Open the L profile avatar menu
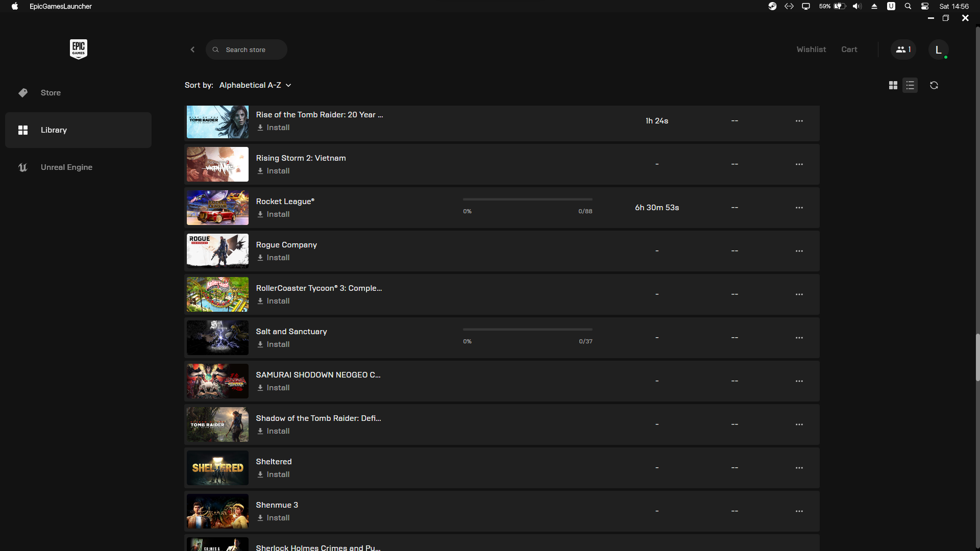Screen dimensions: 980x551 click(938, 49)
